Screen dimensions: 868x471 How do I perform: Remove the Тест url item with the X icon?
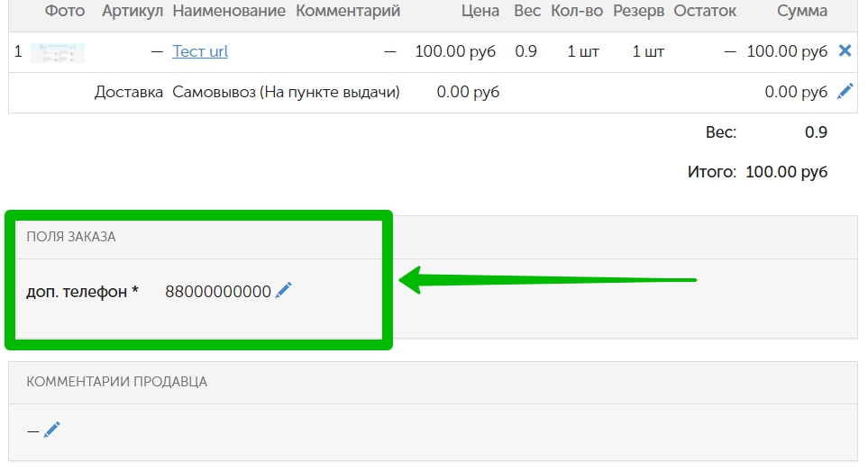845,50
